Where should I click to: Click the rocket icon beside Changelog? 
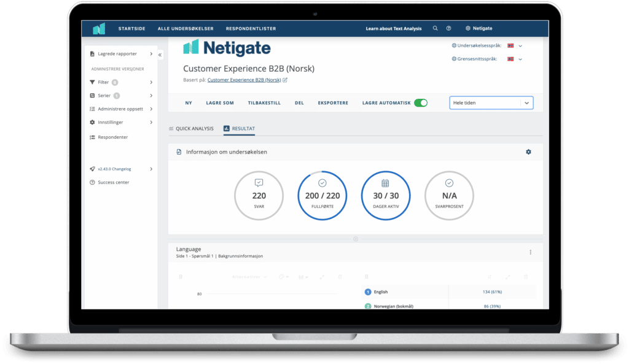(x=92, y=169)
